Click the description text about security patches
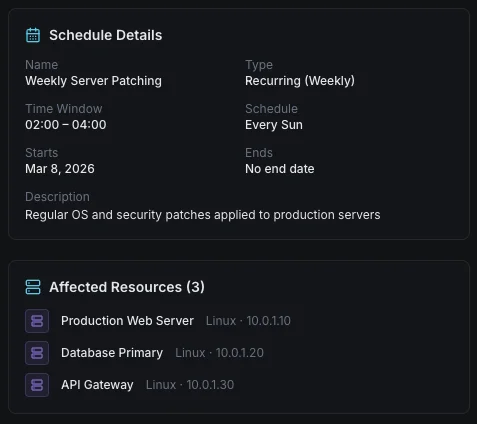 click(203, 215)
